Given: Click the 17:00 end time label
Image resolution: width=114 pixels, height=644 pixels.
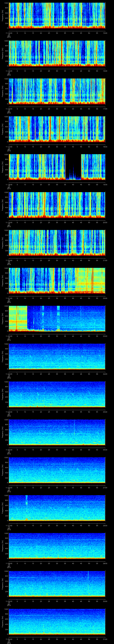Looking at the screenshot, I should [105, 109].
